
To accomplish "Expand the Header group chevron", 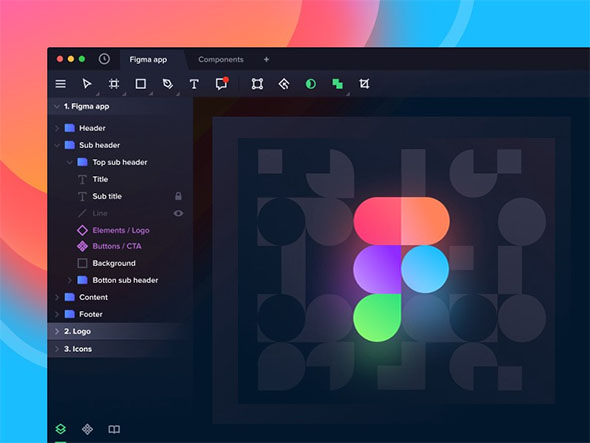I will click(57, 128).
